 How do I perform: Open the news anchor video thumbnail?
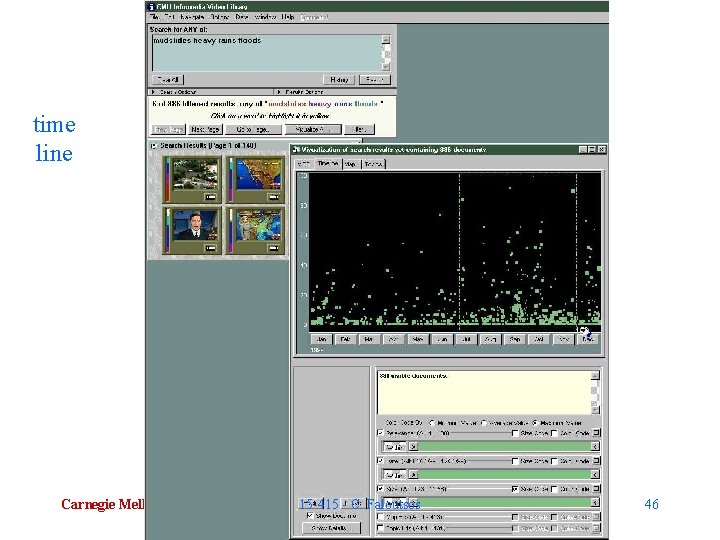click(195, 225)
